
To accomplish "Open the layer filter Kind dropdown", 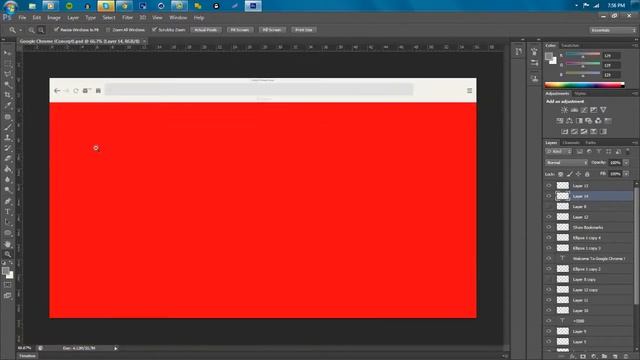I will tap(559, 152).
